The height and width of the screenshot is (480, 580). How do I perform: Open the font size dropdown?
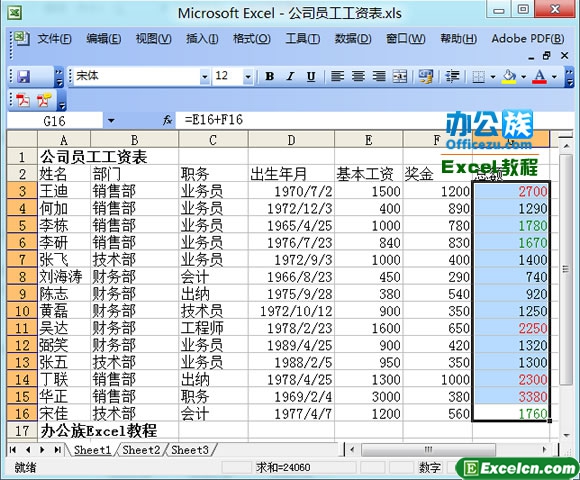(248, 77)
